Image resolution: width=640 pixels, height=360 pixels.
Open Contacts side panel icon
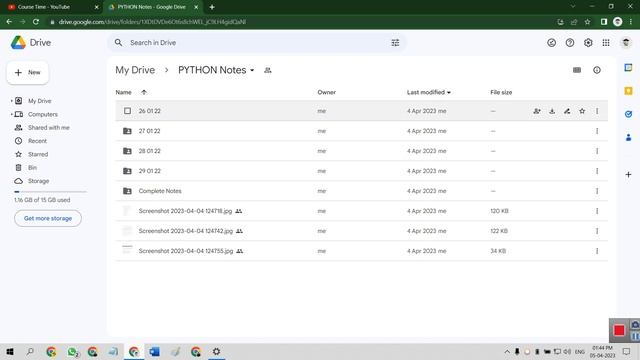click(x=628, y=138)
